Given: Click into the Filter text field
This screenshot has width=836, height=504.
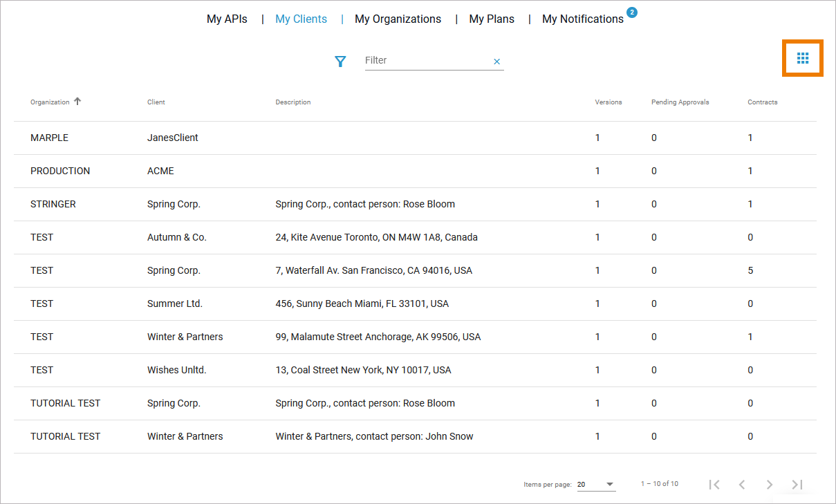Looking at the screenshot, I should [425, 61].
